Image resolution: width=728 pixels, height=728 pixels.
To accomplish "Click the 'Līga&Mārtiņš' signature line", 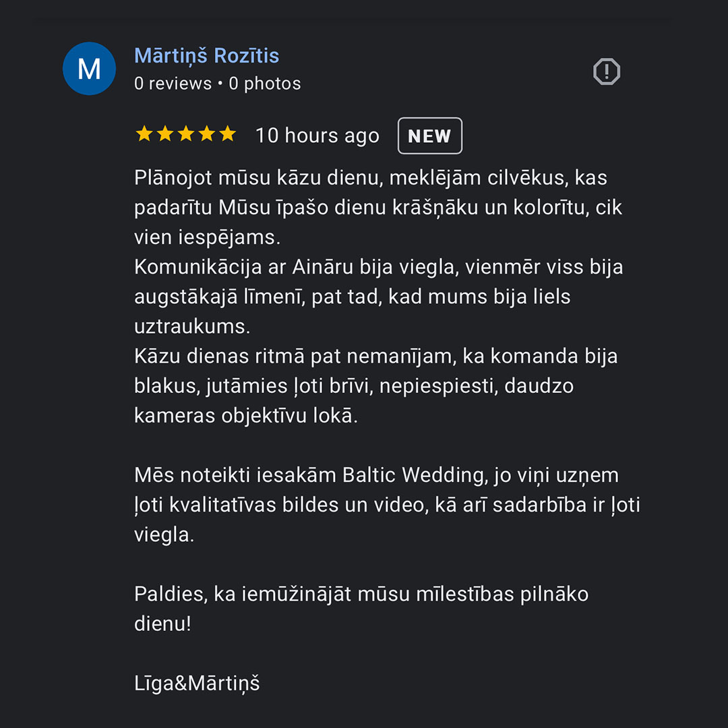I will pos(197,684).
